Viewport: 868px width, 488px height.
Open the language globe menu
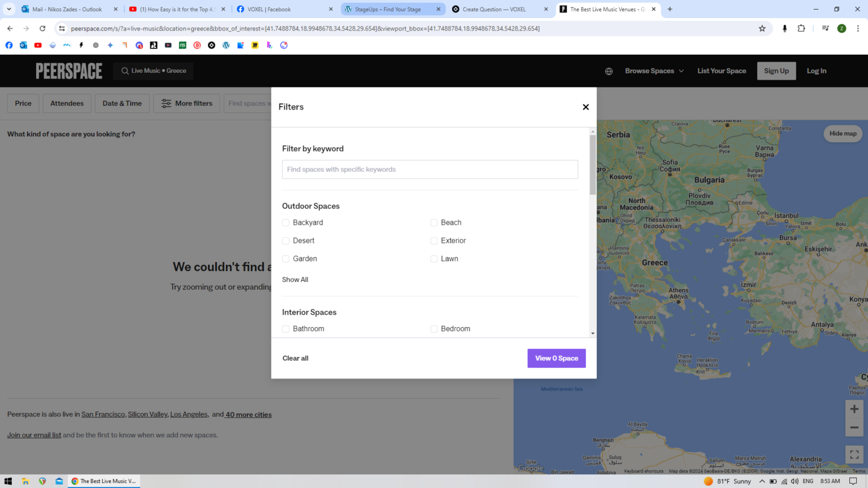(608, 71)
